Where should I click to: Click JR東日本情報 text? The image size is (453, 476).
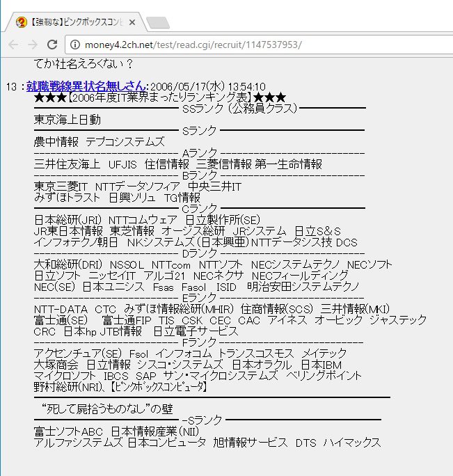(68, 231)
